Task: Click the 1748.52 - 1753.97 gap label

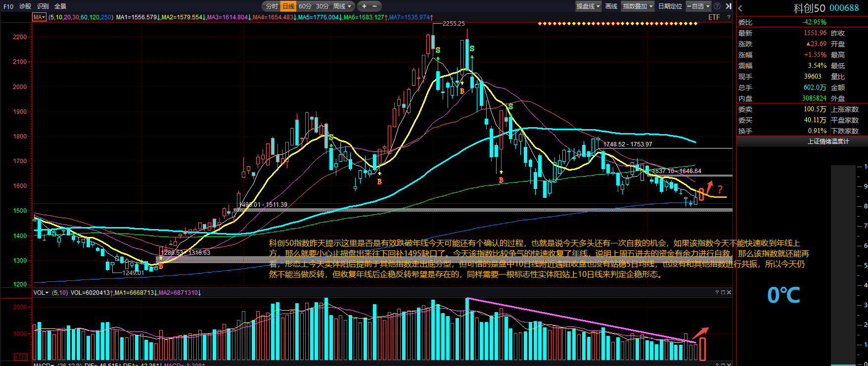Action: click(628, 144)
